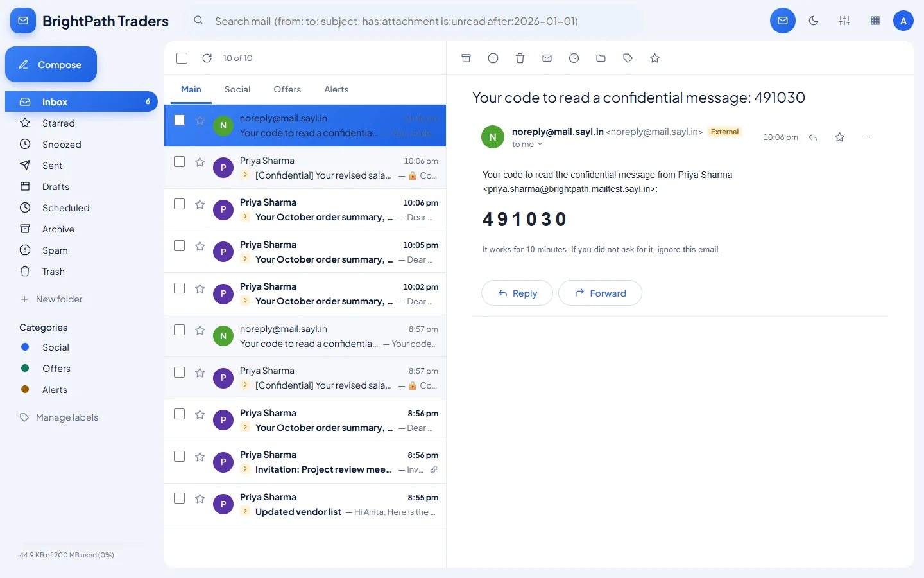Expand thread chevron on Updated vendor list

tap(245, 512)
